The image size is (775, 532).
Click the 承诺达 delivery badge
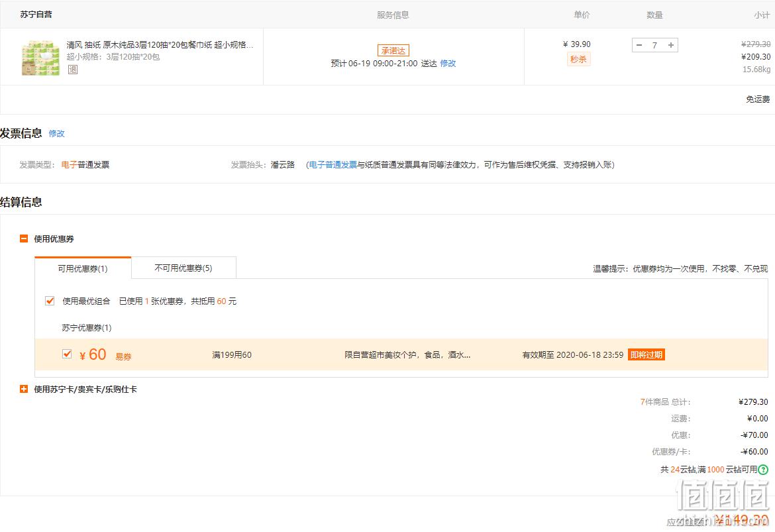click(x=393, y=50)
